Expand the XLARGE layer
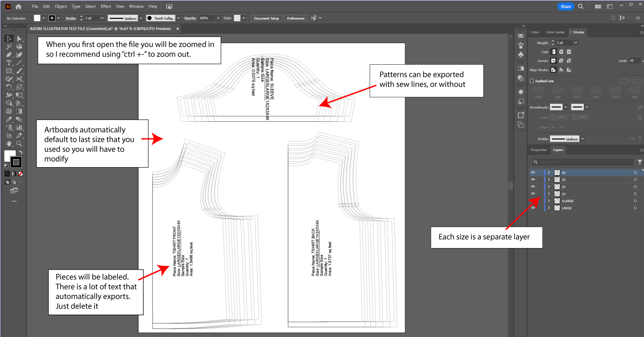The width and height of the screenshot is (644, 337). click(x=548, y=200)
